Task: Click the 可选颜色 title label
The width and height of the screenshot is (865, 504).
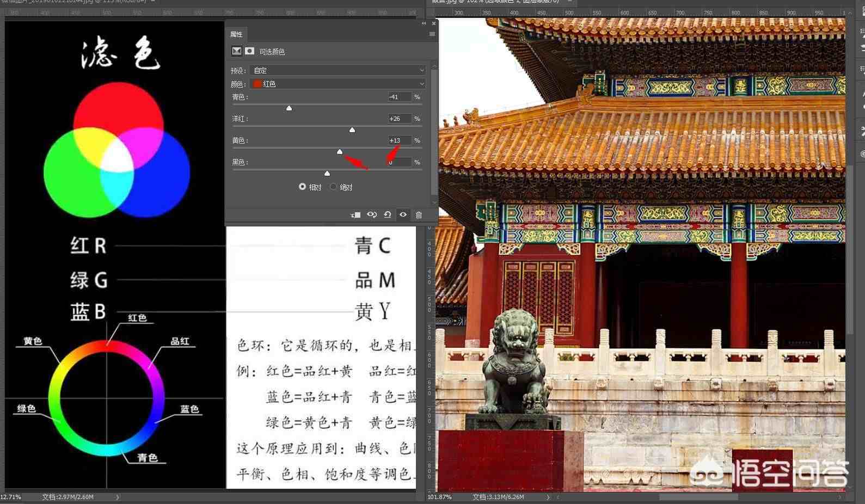Action: tap(272, 52)
